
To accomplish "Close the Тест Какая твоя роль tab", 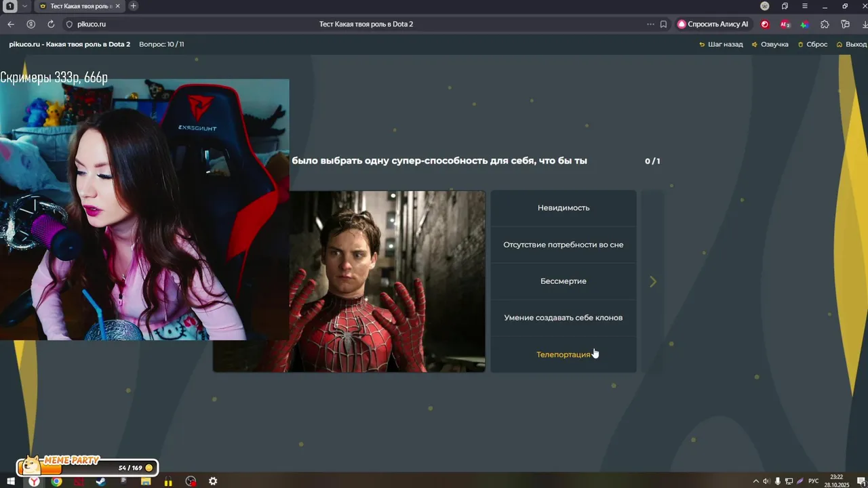I will pos(117,6).
